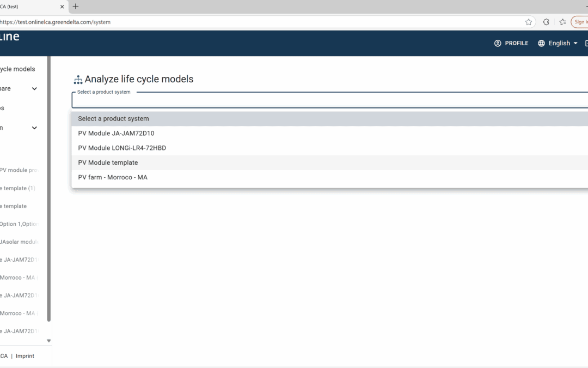Open the 'template (1)' sidebar item
Screen dimensions: 588x368
tap(19, 188)
